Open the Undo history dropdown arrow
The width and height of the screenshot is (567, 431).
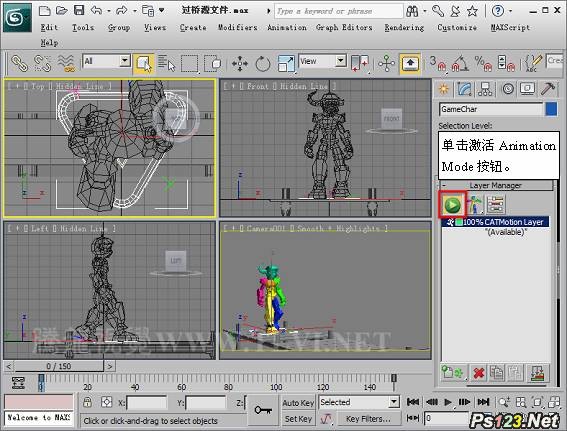[x=108, y=11]
